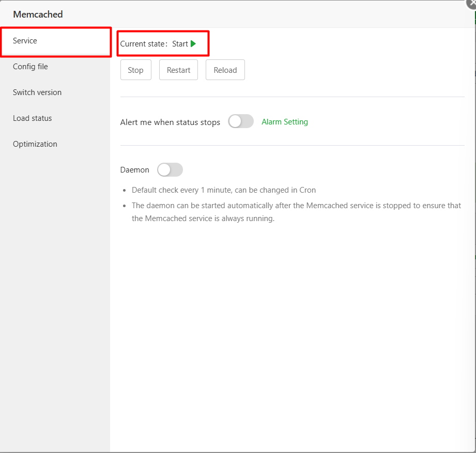Restart the Memcached service
Image resolution: width=476 pixels, height=453 pixels.
(x=178, y=70)
